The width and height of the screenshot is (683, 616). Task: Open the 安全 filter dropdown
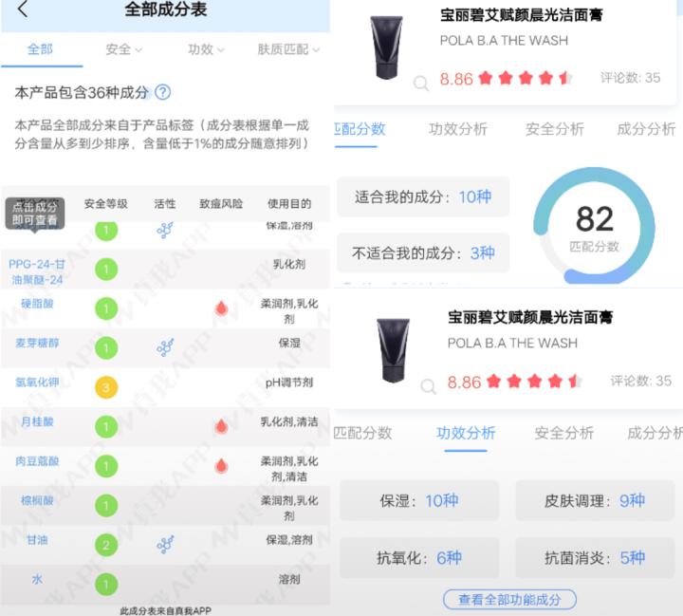click(x=123, y=49)
